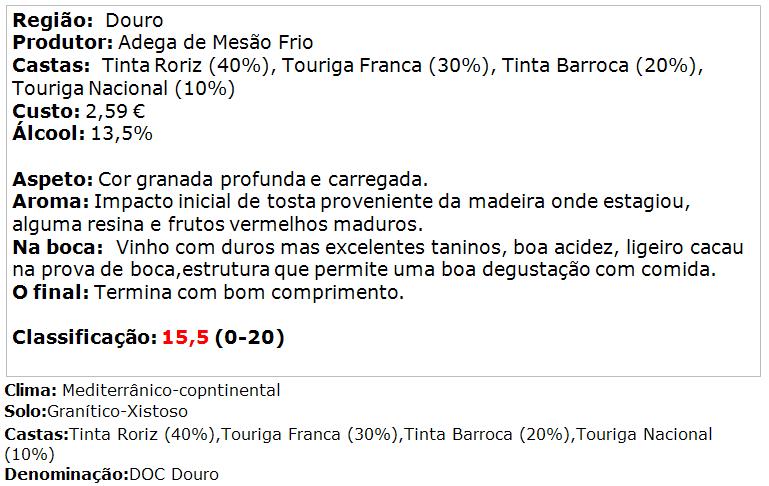Click the producer name Adega de Mesão Frio

(215, 43)
